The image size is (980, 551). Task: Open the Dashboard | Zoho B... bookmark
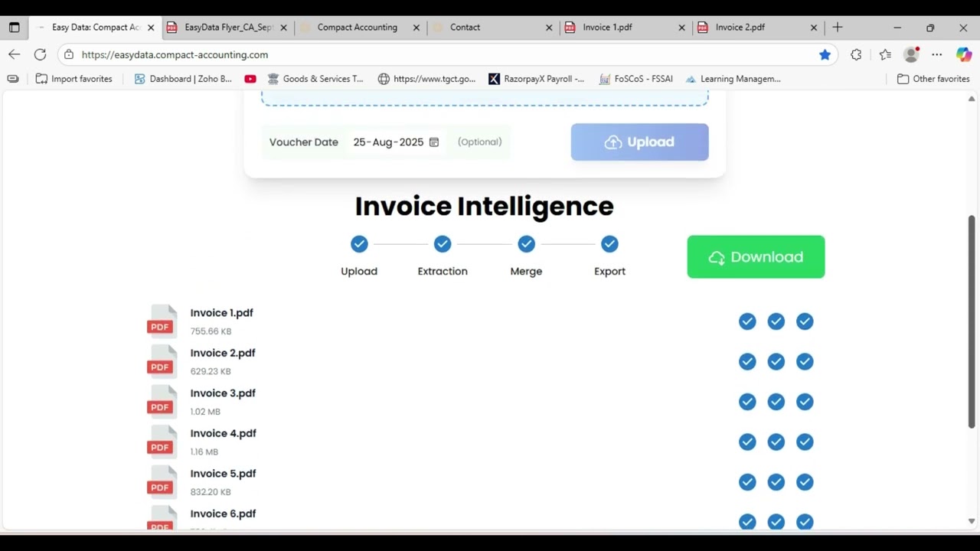point(183,79)
